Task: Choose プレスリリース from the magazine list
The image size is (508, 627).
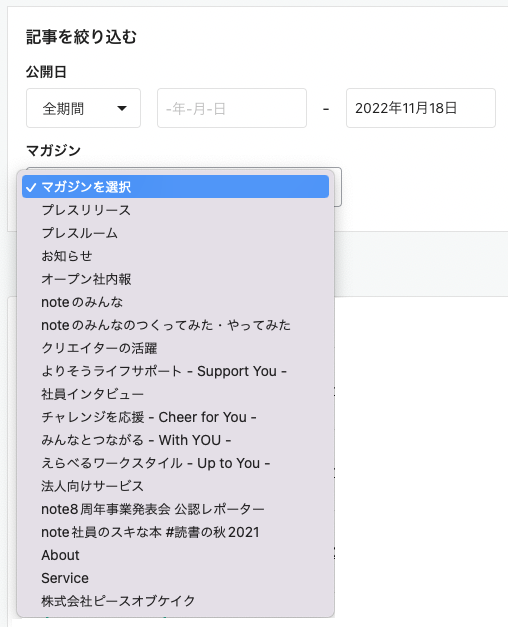Action: 175,210
